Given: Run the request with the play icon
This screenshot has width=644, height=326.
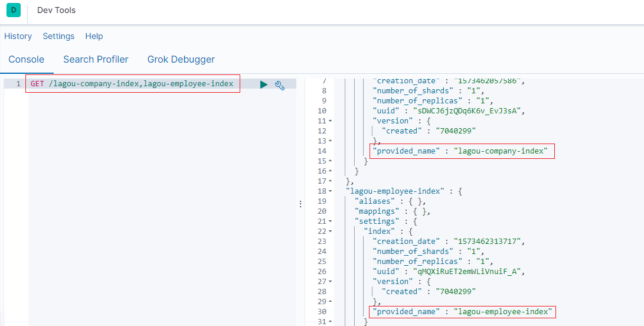Looking at the screenshot, I should point(264,84).
